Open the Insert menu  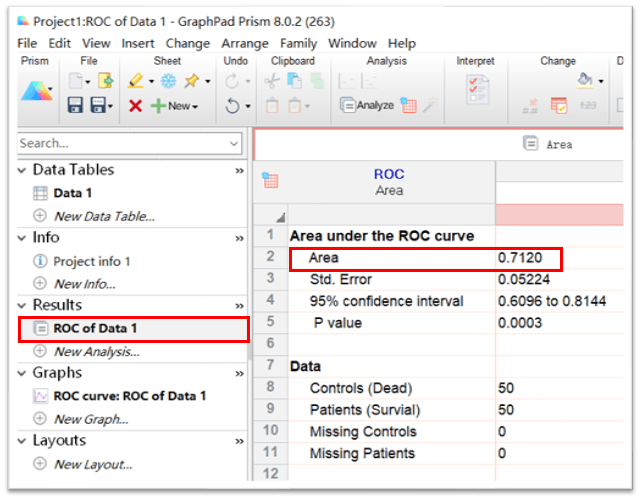(x=138, y=43)
